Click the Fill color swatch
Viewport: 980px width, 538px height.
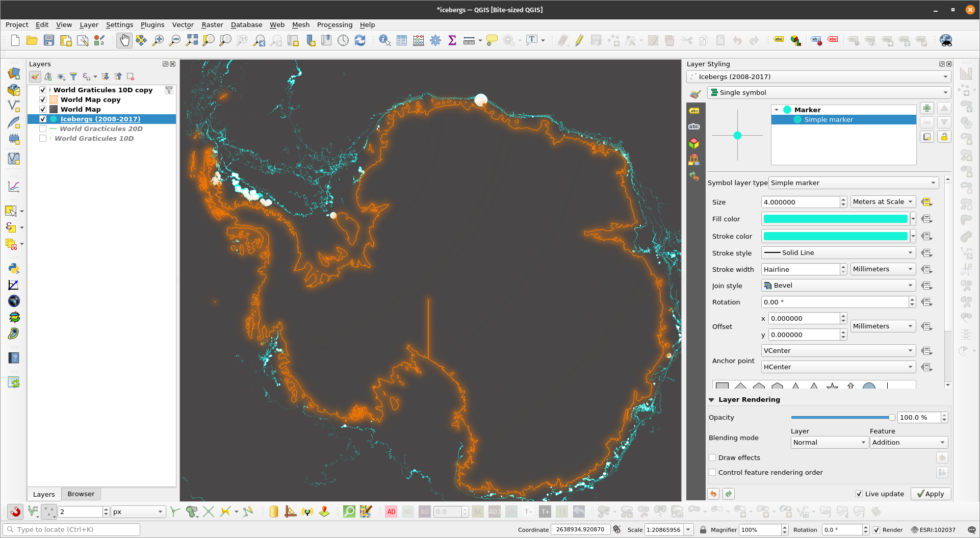835,219
